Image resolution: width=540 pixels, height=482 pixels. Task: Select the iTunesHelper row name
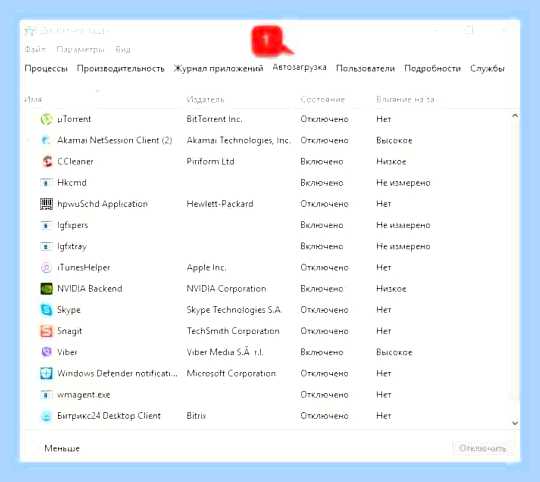tap(84, 268)
